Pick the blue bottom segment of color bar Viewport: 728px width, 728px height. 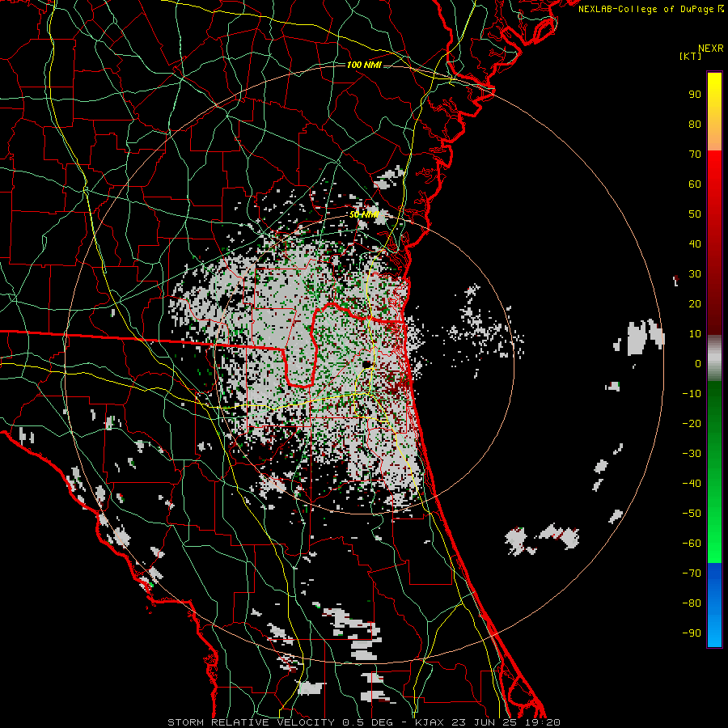click(x=714, y=605)
